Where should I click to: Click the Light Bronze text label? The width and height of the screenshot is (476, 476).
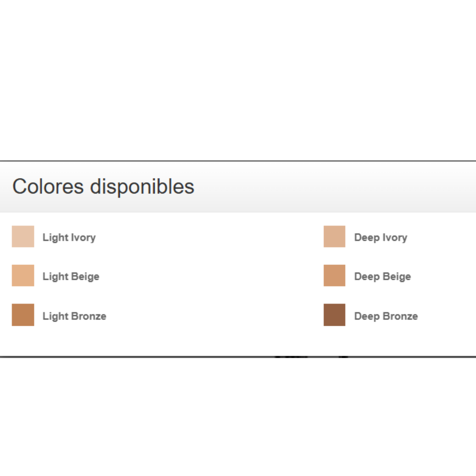click(74, 316)
